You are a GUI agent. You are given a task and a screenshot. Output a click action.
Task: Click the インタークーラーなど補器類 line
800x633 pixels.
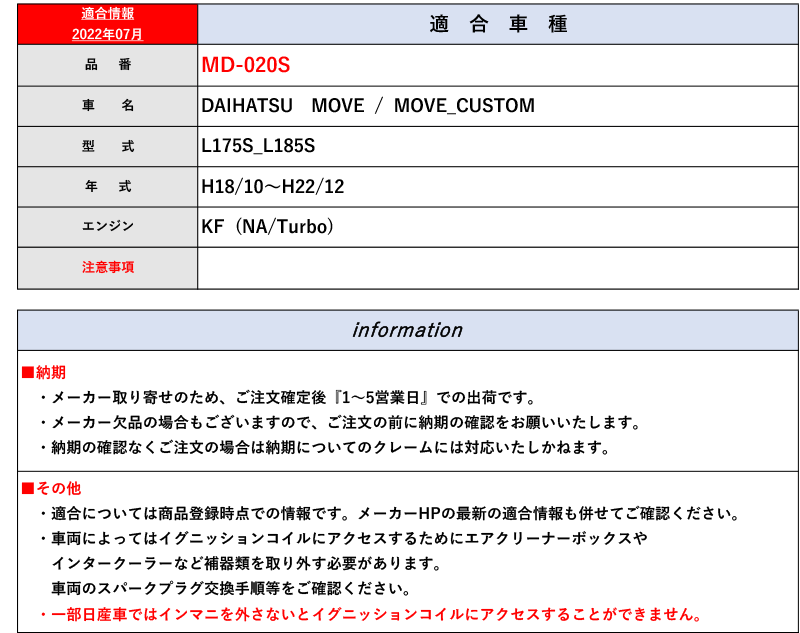click(x=246, y=563)
